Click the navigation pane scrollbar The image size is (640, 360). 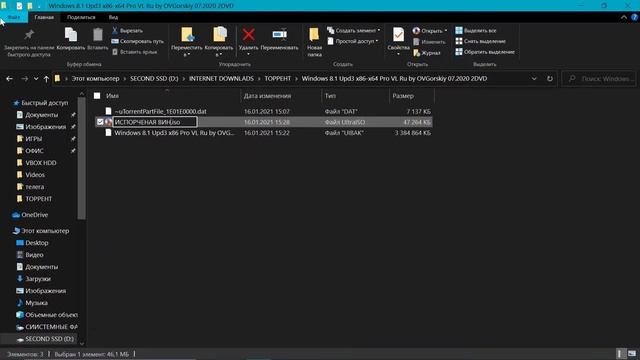81,157
